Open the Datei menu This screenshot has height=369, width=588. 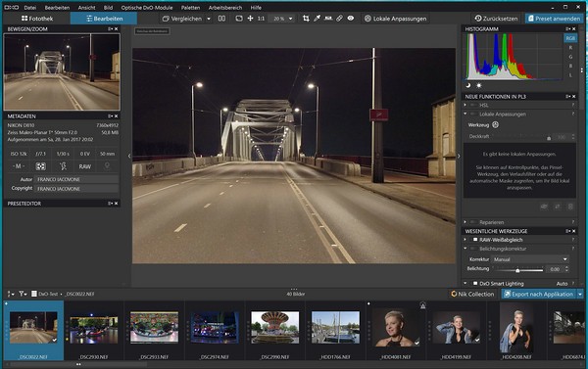coord(30,8)
